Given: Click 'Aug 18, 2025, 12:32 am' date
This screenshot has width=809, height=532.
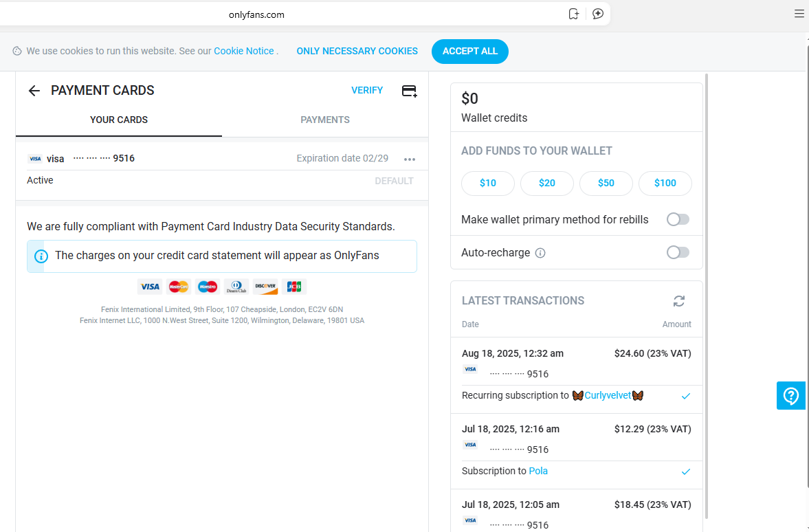Looking at the screenshot, I should coord(512,353).
